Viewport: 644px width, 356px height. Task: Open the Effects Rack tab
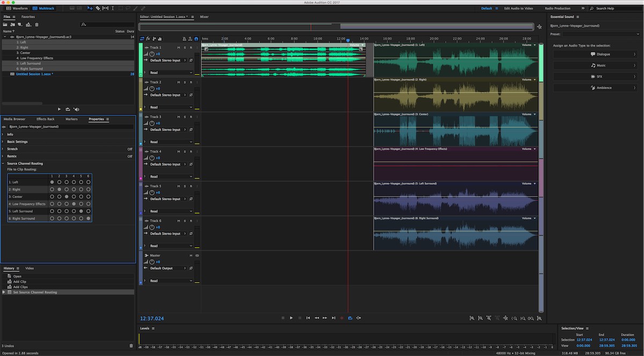pyautogui.click(x=45, y=119)
